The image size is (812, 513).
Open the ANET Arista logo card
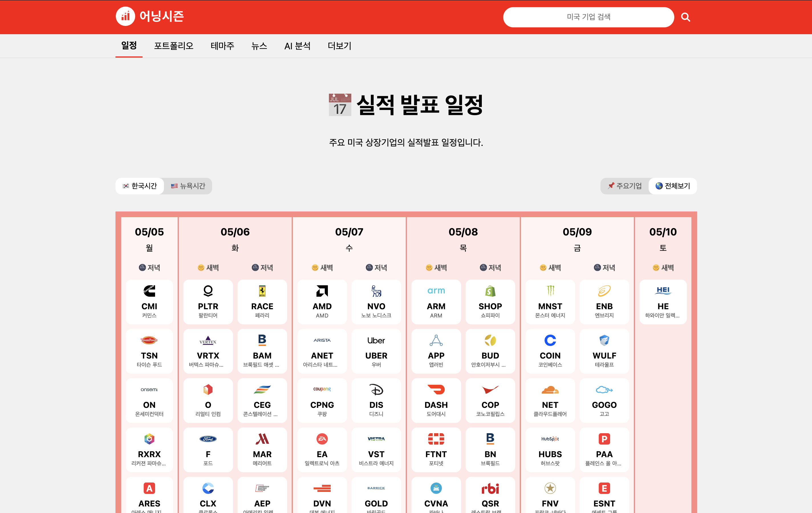322,351
